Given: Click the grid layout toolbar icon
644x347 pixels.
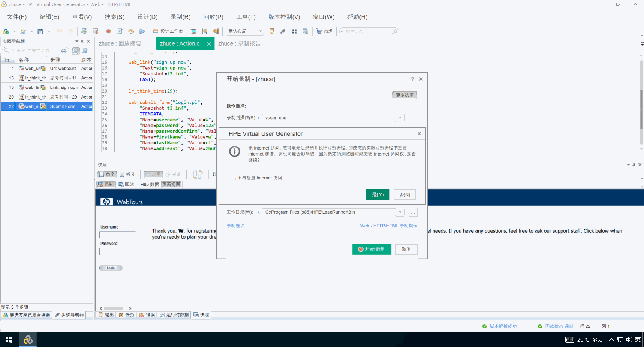Looking at the screenshot, I should click(294, 31).
